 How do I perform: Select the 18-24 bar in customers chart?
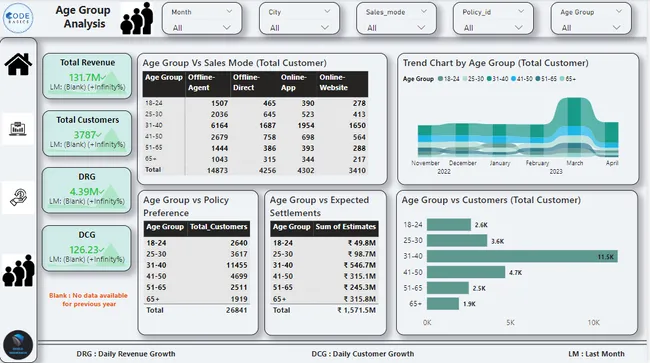449,225
